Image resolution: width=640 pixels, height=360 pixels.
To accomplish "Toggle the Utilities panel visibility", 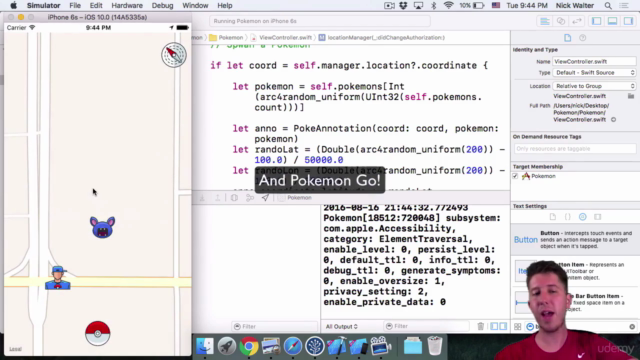I will pos(628,21).
